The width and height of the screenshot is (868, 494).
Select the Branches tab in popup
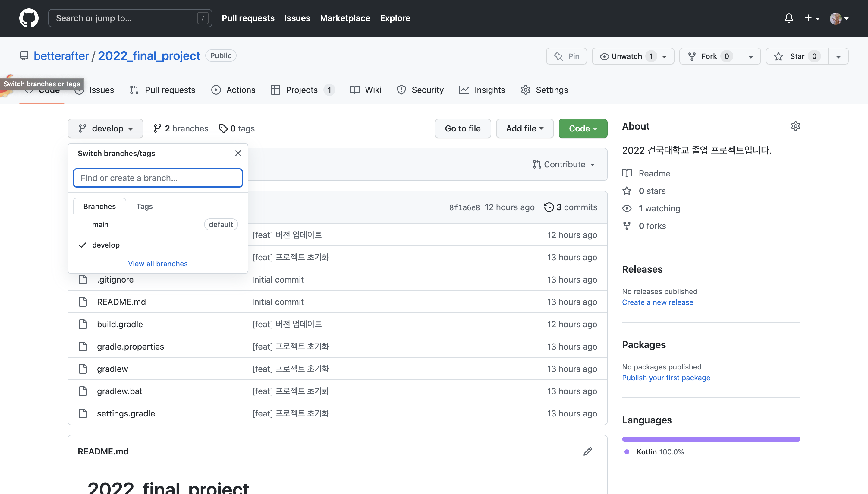[99, 206]
